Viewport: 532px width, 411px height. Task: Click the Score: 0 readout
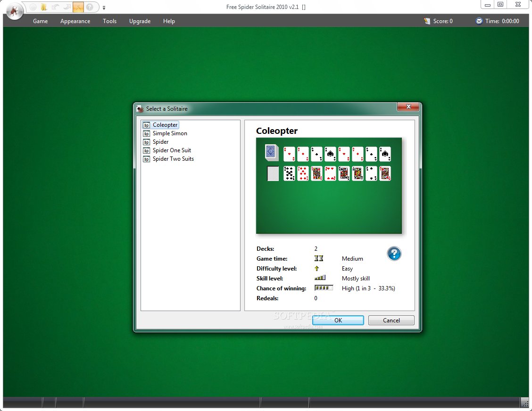coord(443,21)
